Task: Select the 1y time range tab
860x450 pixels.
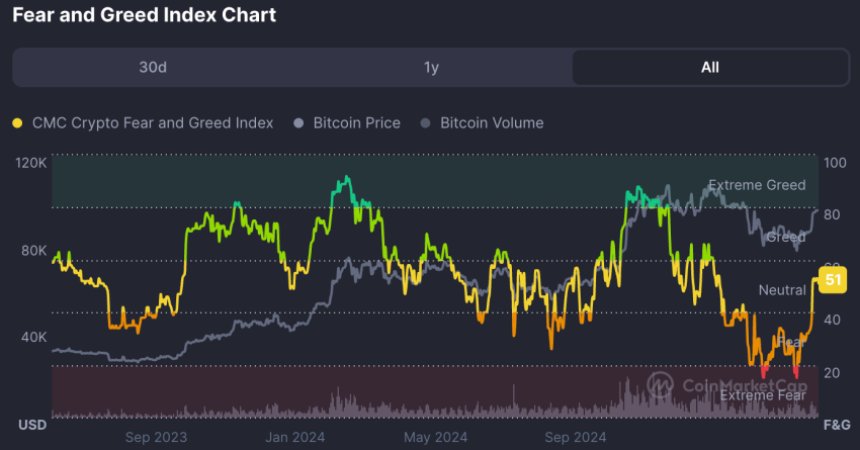Action: pyautogui.click(x=431, y=68)
